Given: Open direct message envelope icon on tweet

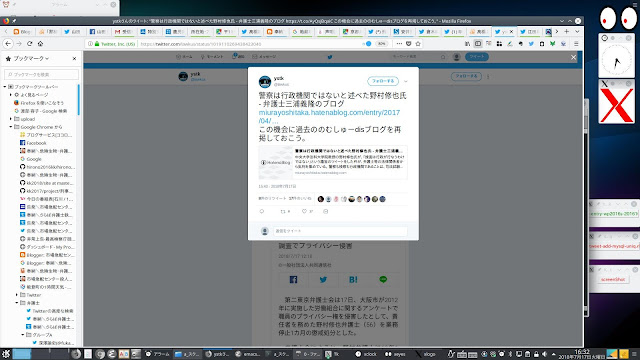Looking at the screenshot, I should (x=325, y=211).
